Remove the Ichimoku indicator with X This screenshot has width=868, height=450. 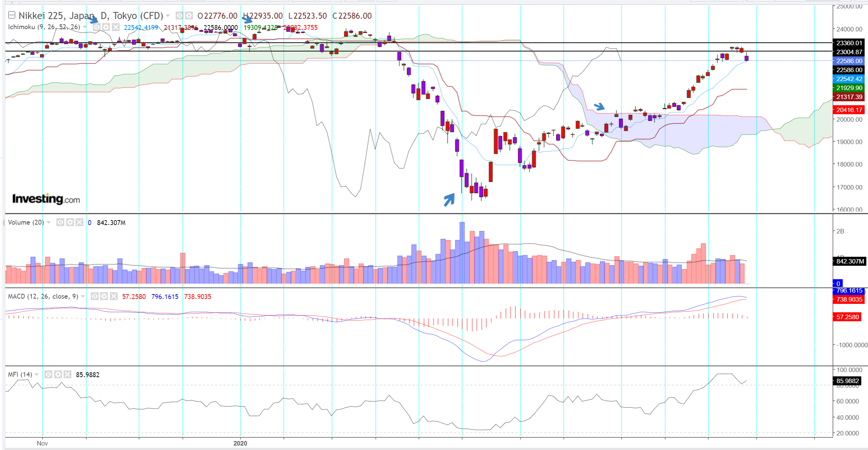click(116, 27)
